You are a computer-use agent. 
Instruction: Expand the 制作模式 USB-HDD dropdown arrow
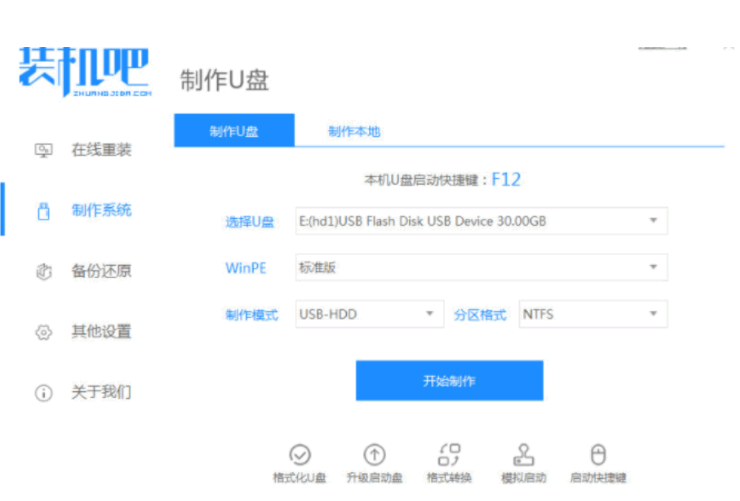tap(429, 313)
